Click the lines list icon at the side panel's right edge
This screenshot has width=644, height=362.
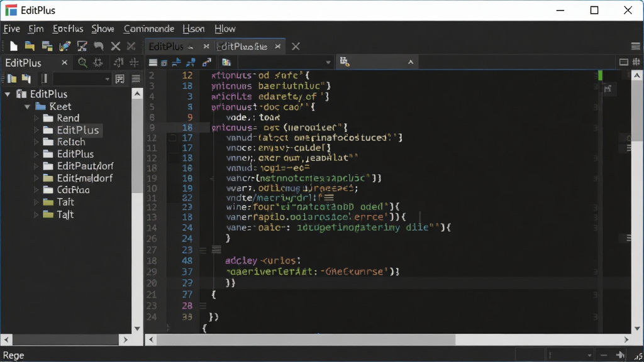pos(136,79)
